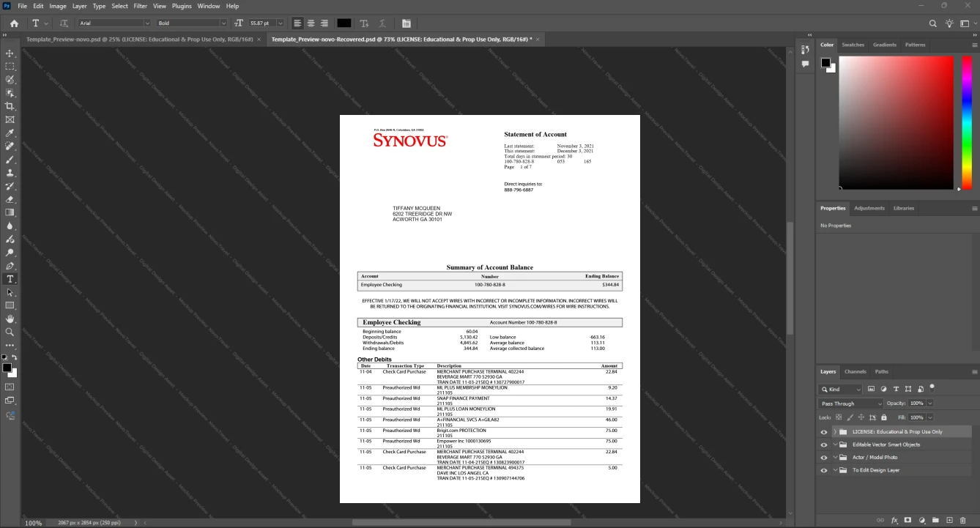Open the Character and Paragraph panels icon
Viewport: 980px width, 528px height.
(407, 23)
